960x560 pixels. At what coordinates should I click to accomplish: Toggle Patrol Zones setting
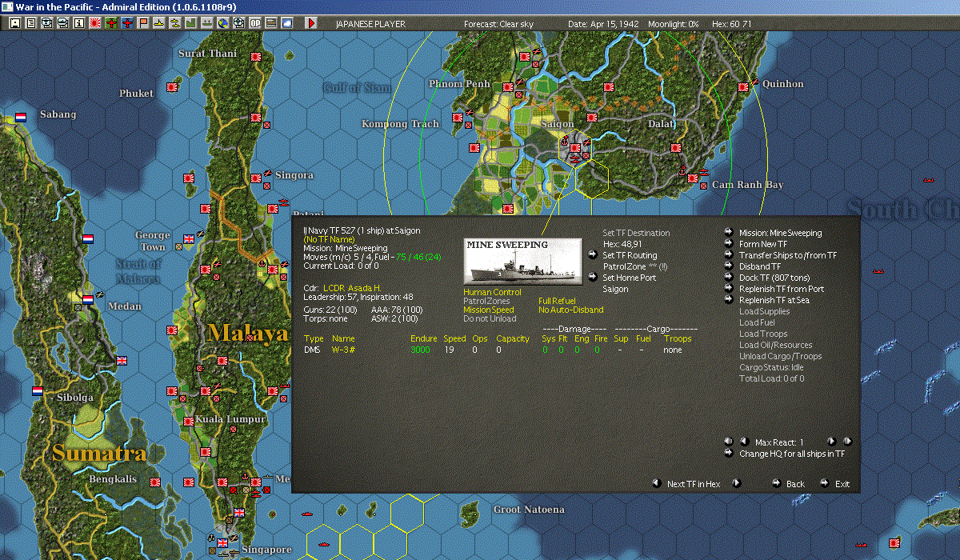(x=486, y=301)
